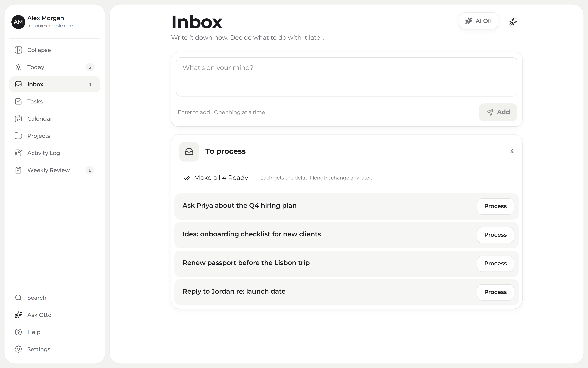This screenshot has height=368, width=588.
Task: Toggle the AI Off button
Action: pos(478,21)
